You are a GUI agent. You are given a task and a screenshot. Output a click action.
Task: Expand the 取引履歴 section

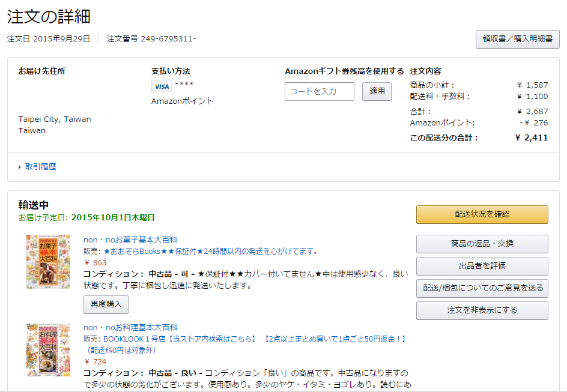pos(40,167)
